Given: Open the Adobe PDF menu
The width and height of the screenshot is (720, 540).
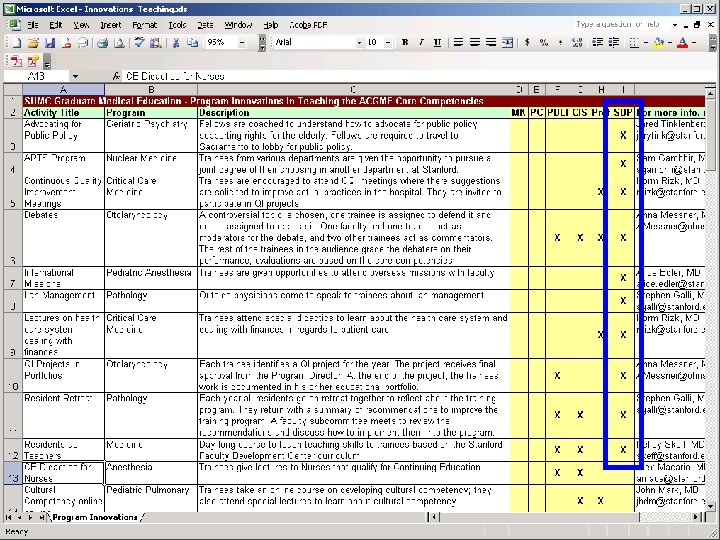Looking at the screenshot, I should (x=308, y=25).
